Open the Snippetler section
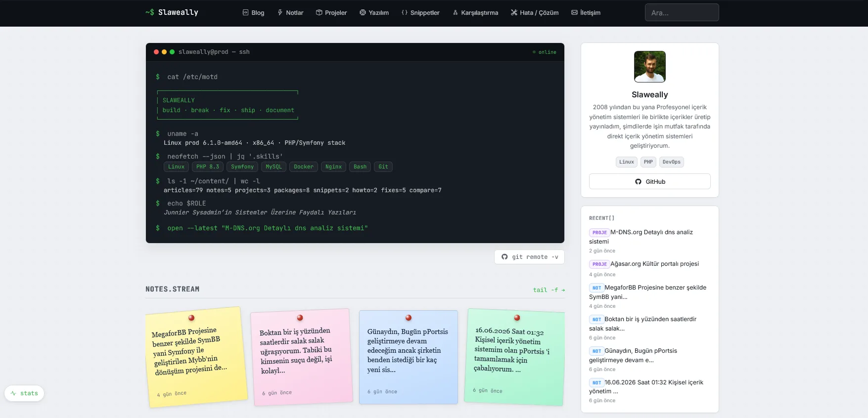 pos(420,13)
